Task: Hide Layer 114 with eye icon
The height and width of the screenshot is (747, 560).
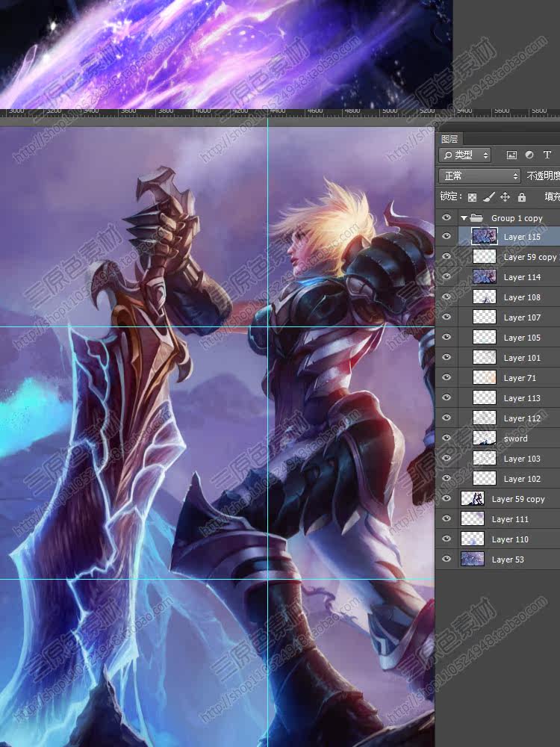Action: click(x=447, y=277)
